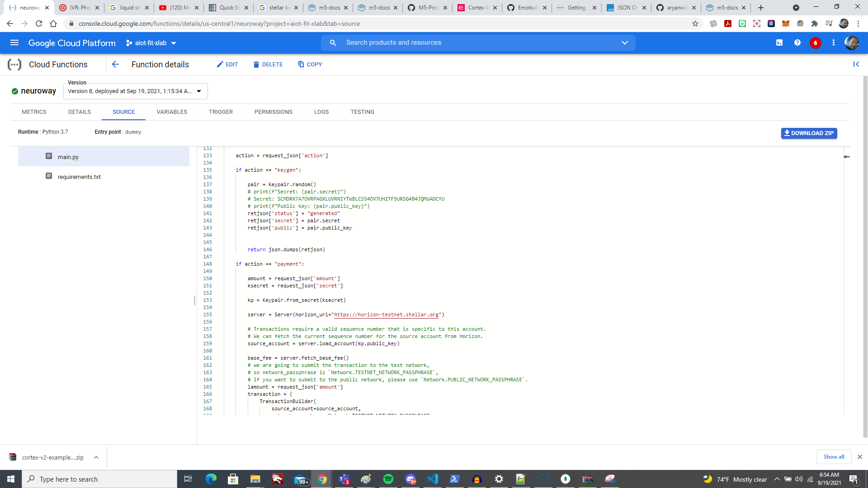The height and width of the screenshot is (488, 868).
Task: Open the aiot-fit-xlab project selector
Action: (151, 43)
